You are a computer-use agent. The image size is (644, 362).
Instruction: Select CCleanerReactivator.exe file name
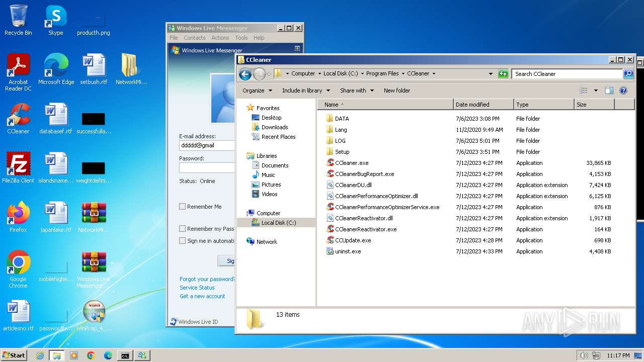(366, 229)
